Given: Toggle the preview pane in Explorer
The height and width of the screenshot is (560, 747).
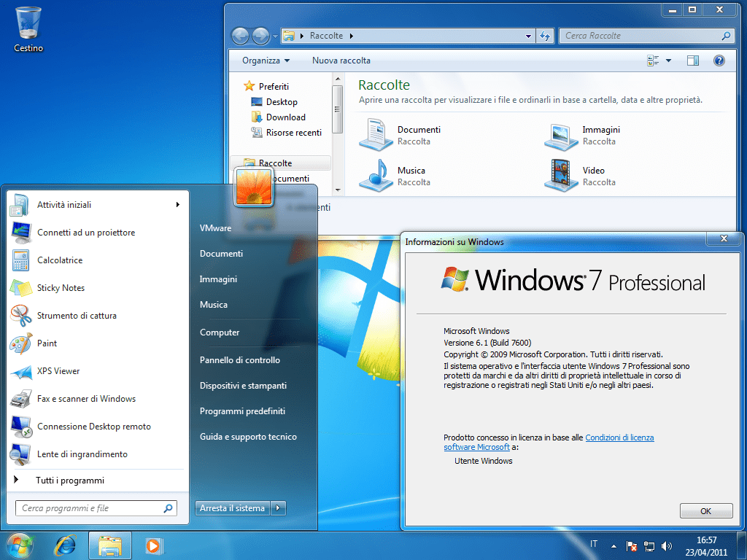Looking at the screenshot, I should (x=692, y=61).
